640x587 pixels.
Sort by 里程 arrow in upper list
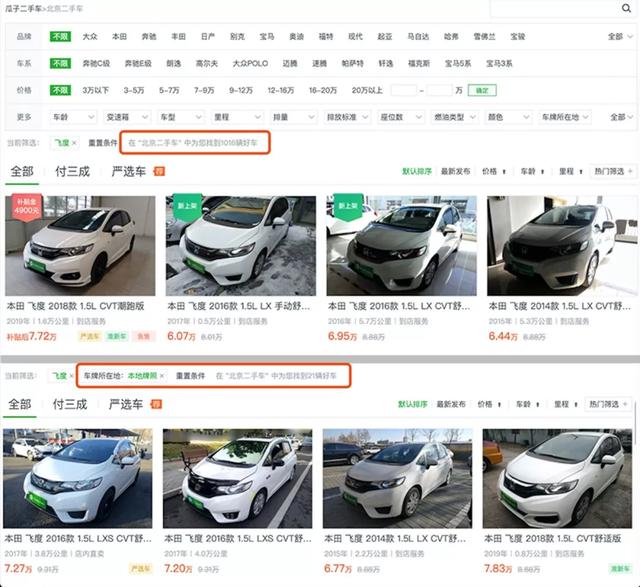581,172
